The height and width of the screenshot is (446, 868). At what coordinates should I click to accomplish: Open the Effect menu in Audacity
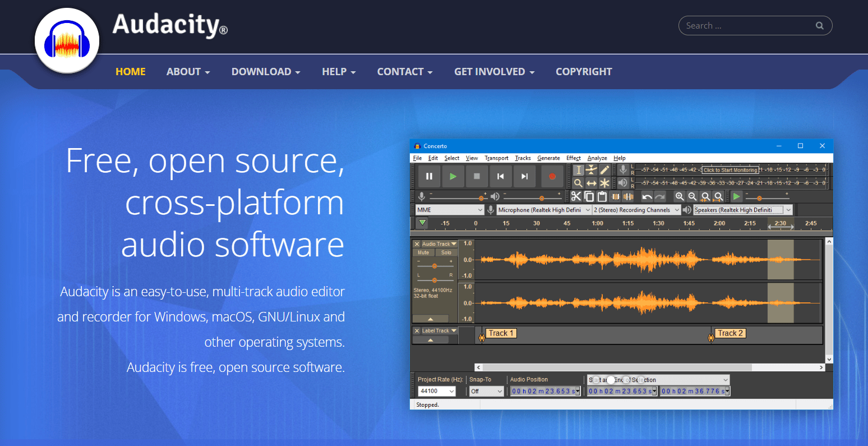tap(574, 158)
